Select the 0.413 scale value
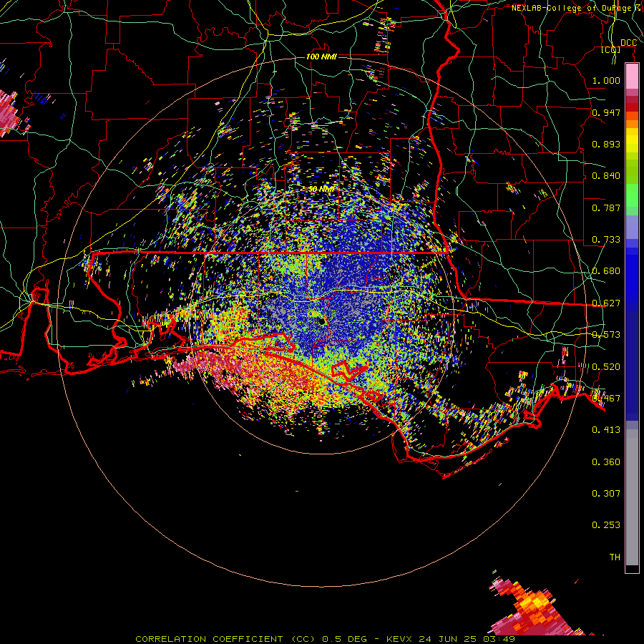 click(606, 430)
